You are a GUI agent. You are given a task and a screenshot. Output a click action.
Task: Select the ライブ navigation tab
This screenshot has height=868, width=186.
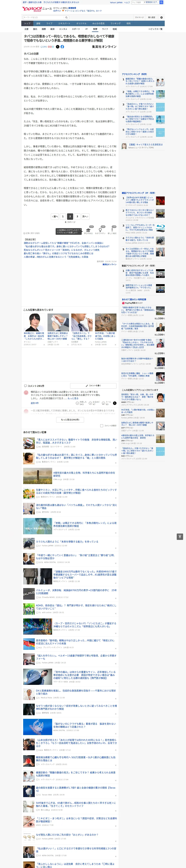click(x=49, y=24)
